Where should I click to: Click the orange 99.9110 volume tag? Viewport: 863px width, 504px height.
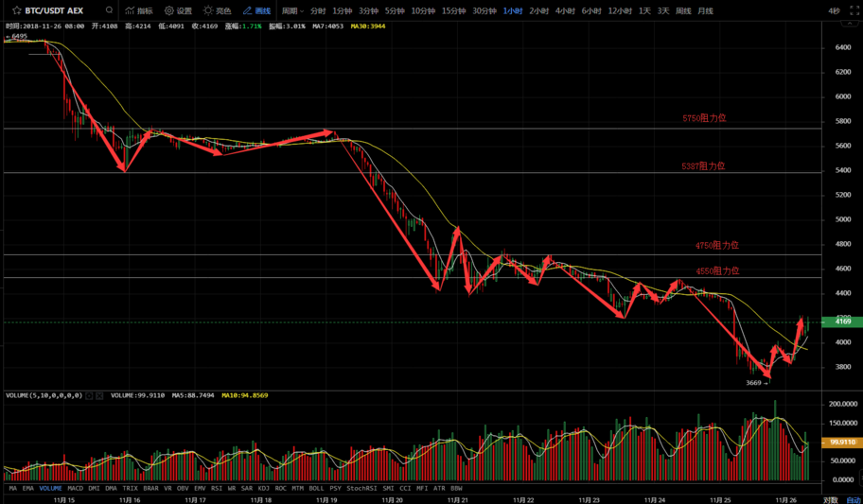[x=842, y=442]
